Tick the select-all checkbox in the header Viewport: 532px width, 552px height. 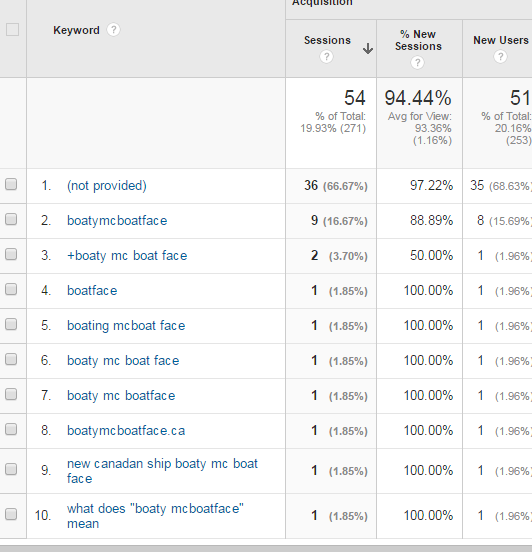[12, 30]
